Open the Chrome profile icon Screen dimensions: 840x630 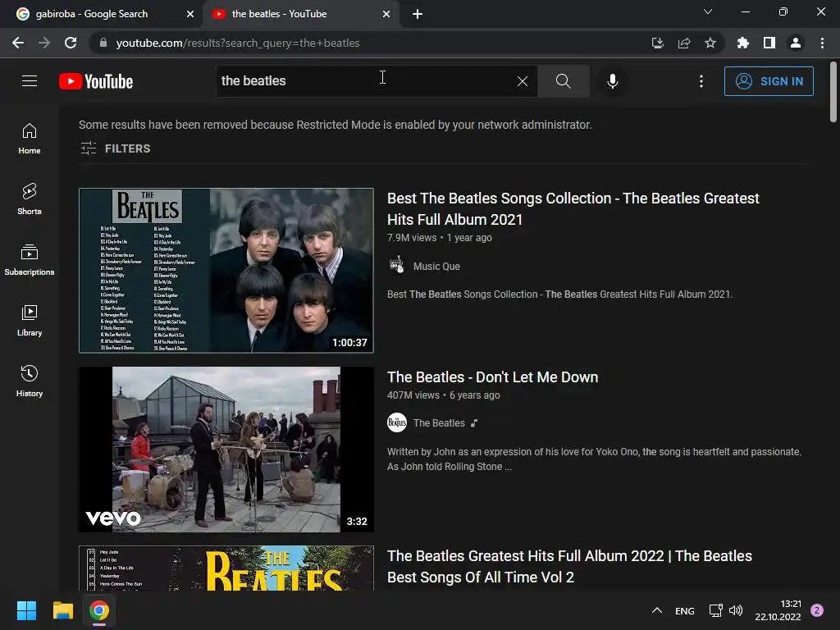[796, 43]
